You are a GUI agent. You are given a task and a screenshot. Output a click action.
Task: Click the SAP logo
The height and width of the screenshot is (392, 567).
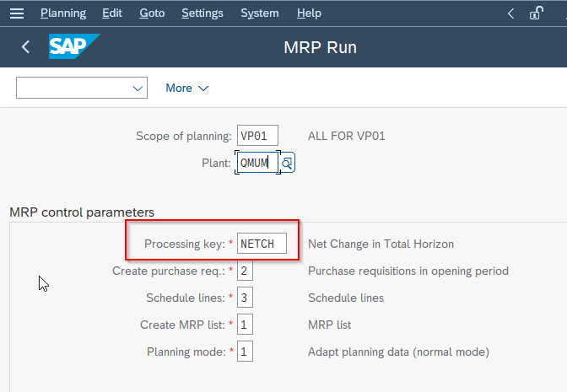(x=74, y=46)
